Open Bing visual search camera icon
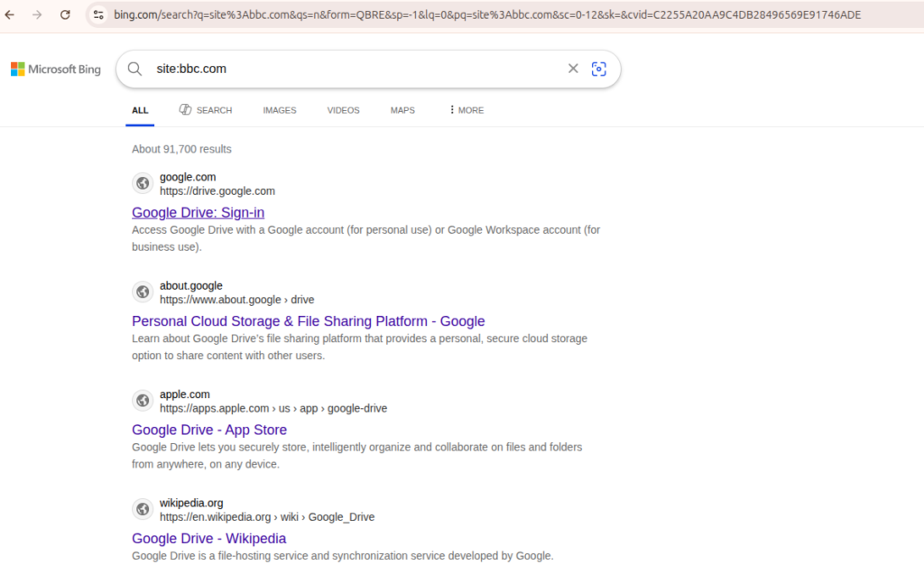The height and width of the screenshot is (565, 924). (x=598, y=69)
